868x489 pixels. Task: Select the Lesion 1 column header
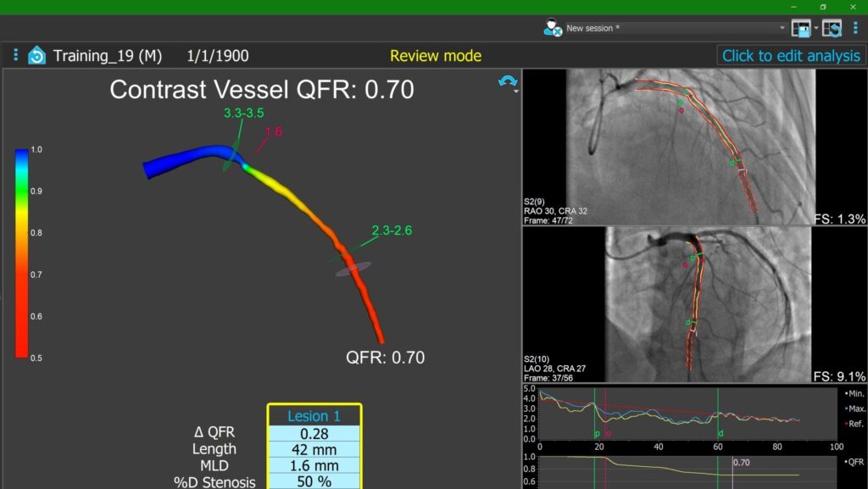[x=314, y=416]
